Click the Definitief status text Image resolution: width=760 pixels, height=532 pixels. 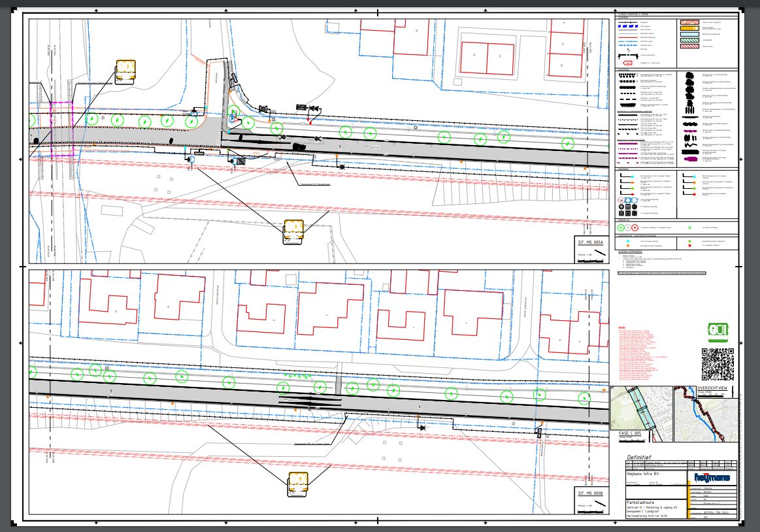640,457
